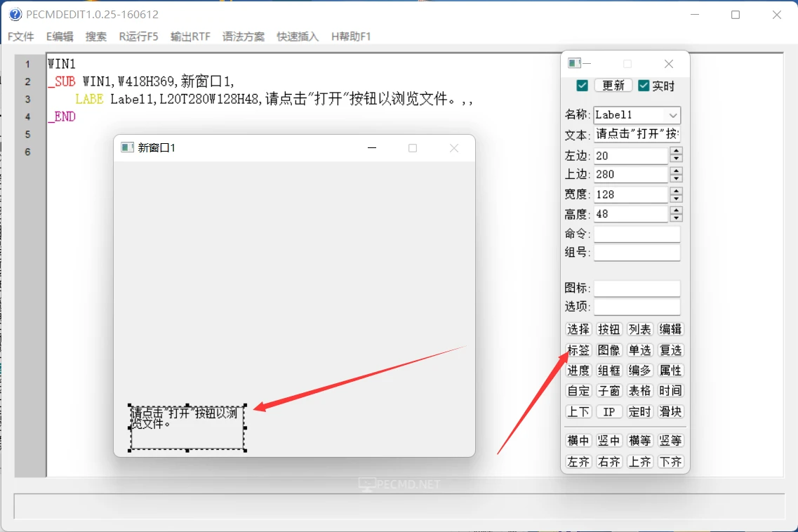Insert a 按钮 control
The image size is (798, 532).
(609, 329)
